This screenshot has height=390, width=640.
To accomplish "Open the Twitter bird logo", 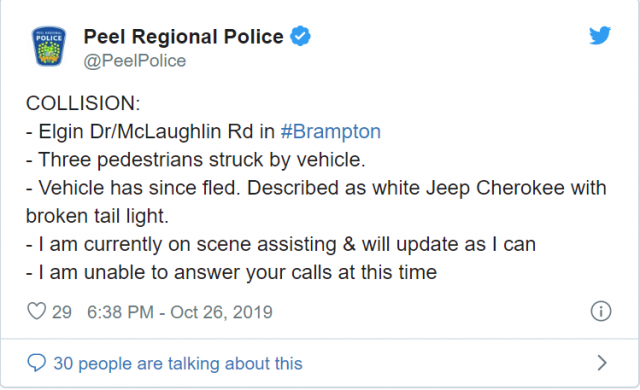I will click(600, 35).
